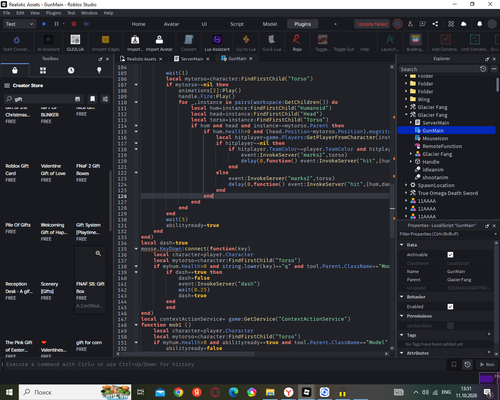Stop the playtest with red Stop button
The height and width of the screenshot is (400, 500).
74,24
